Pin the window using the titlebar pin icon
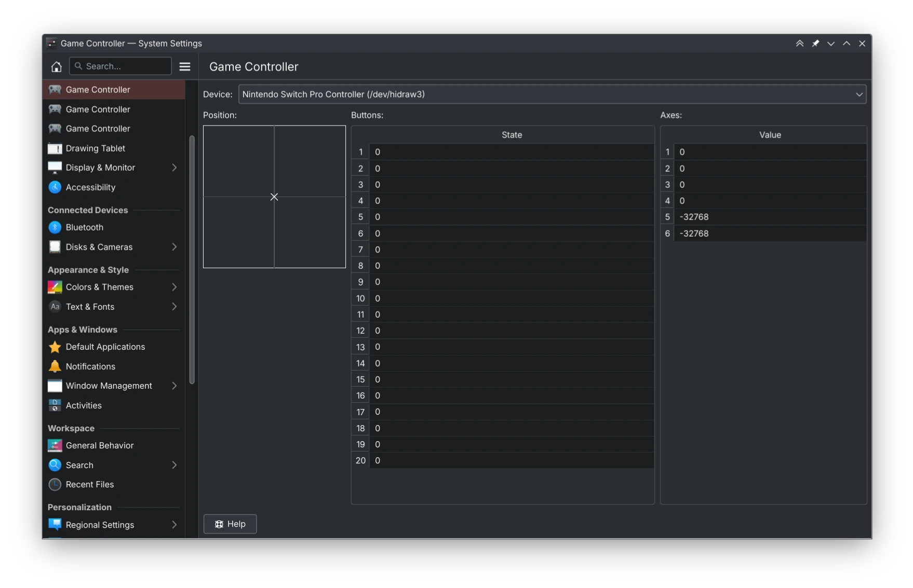913x588 pixels. (x=815, y=44)
